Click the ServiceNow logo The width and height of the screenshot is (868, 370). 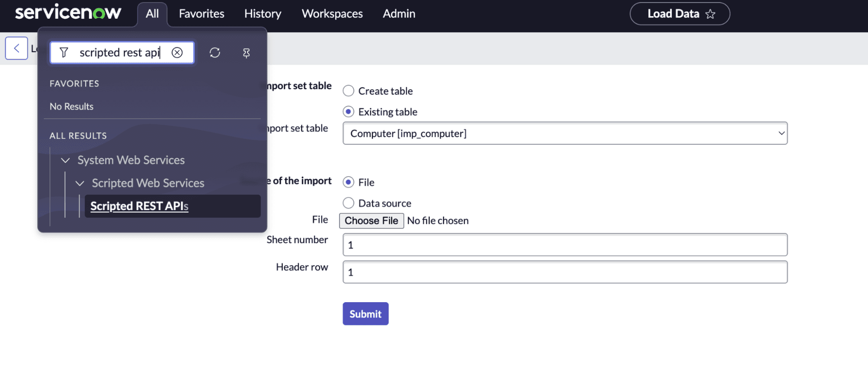(68, 12)
